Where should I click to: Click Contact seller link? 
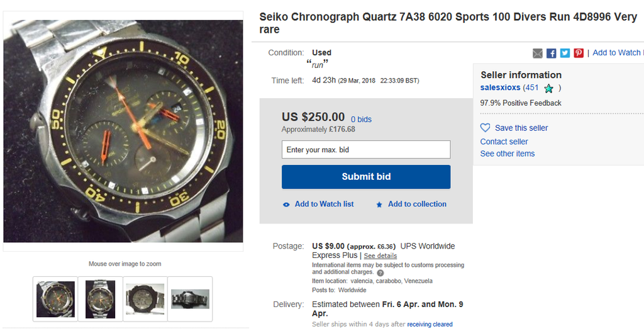(504, 142)
